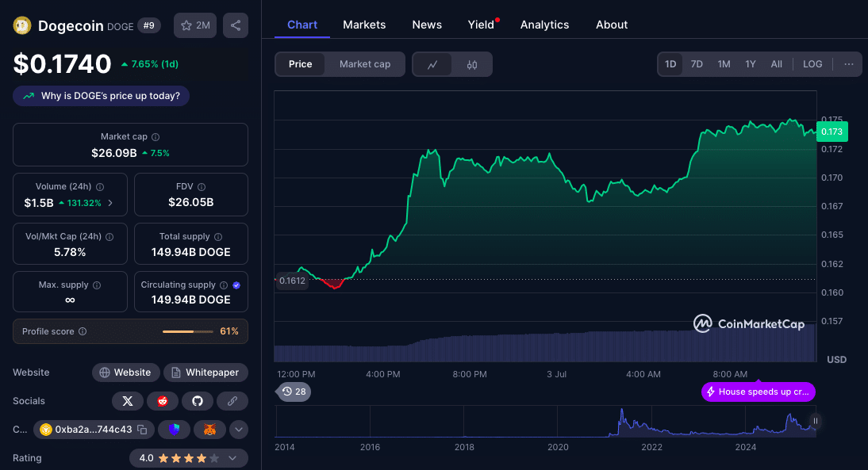Open the share icon button

pyautogui.click(x=236, y=25)
